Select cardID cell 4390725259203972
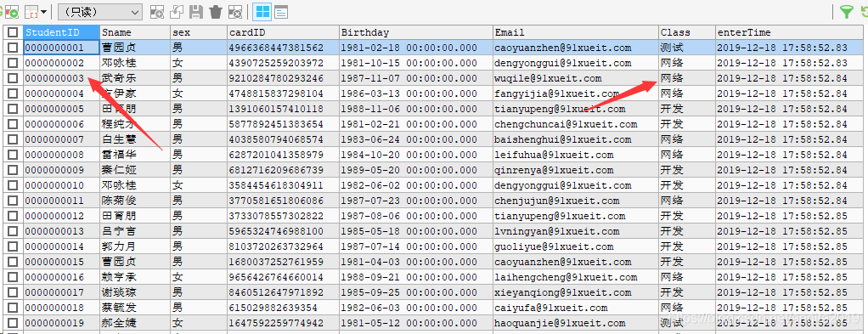Screen dimensions: 868x334 (283, 63)
